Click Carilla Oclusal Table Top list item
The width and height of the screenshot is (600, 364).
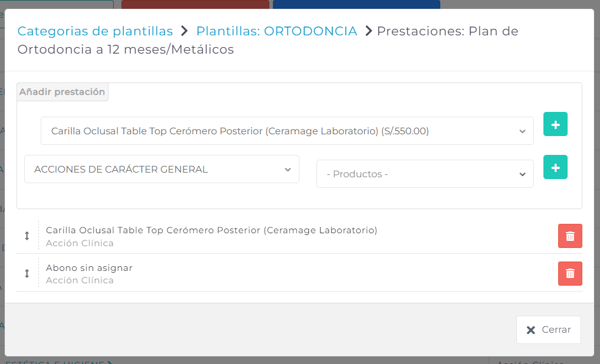click(x=212, y=230)
